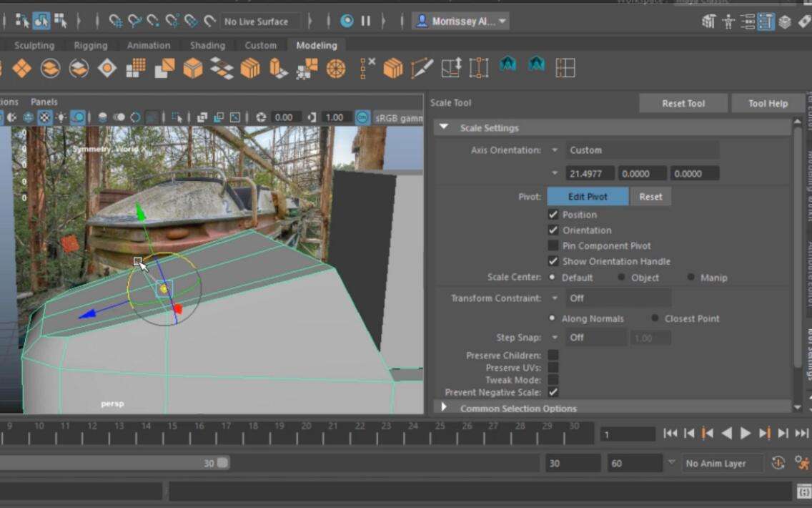Select the Custom shelf tab
The image size is (812, 508).
pyautogui.click(x=260, y=45)
